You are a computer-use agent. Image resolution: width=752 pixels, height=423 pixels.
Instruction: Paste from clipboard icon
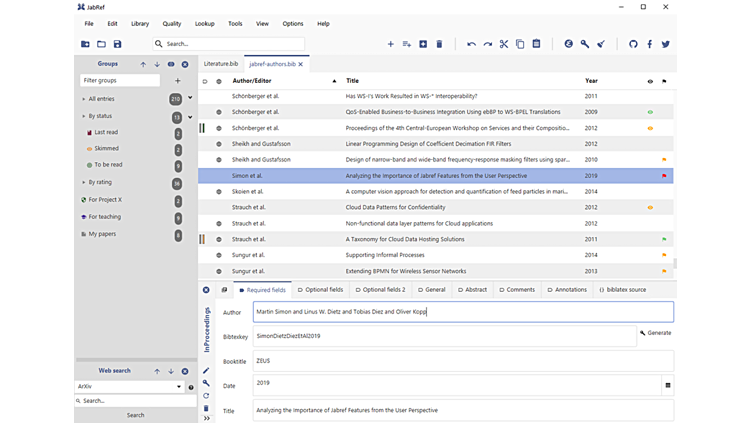[x=536, y=44]
